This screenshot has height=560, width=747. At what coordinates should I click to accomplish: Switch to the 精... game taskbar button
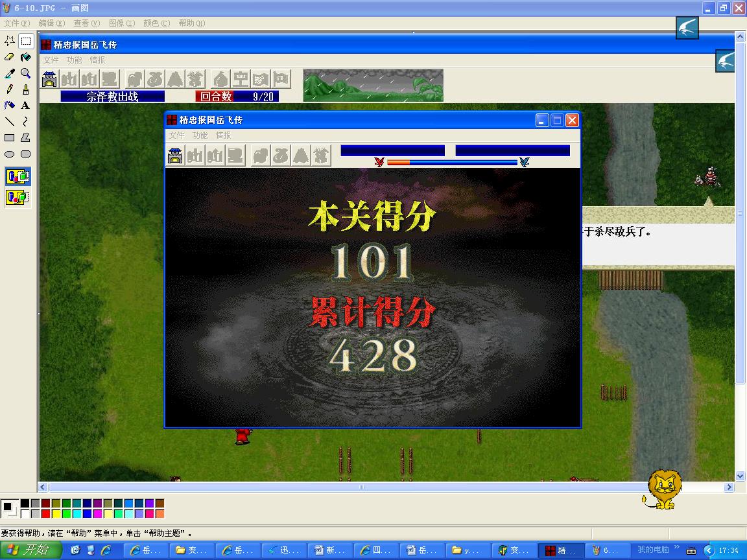pyautogui.click(x=560, y=550)
